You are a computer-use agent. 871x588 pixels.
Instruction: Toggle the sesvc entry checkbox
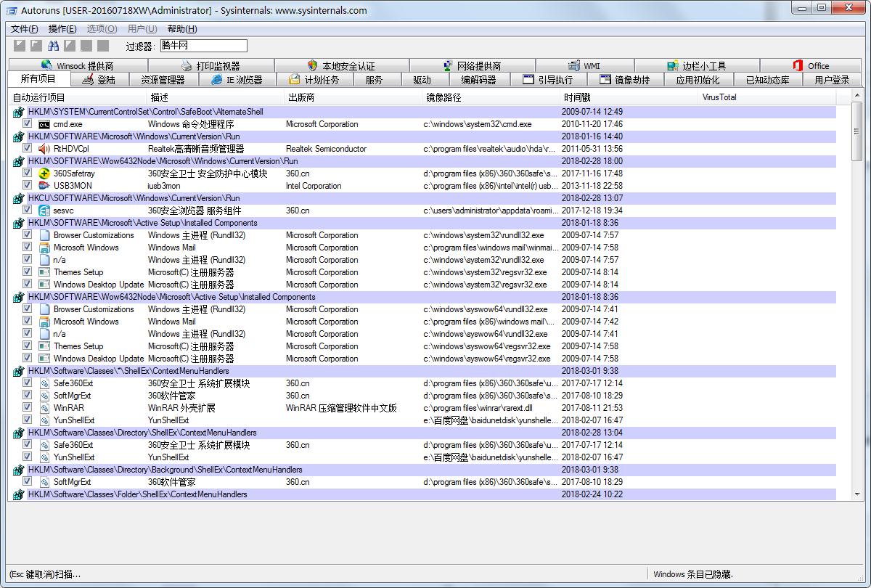pos(27,211)
